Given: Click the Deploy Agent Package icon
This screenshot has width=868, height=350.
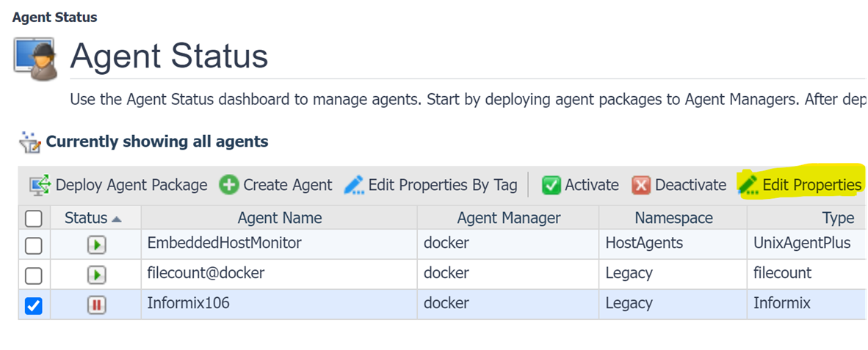Looking at the screenshot, I should (40, 185).
